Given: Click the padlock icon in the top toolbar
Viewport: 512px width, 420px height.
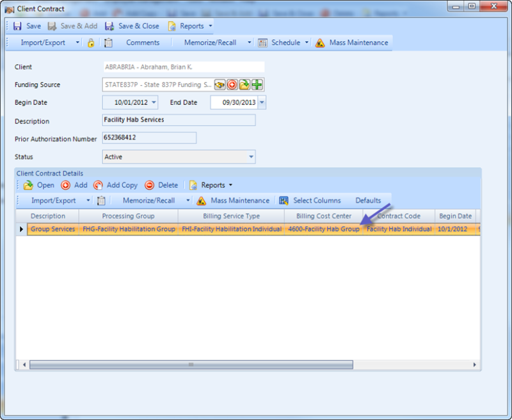Looking at the screenshot, I should click(91, 43).
